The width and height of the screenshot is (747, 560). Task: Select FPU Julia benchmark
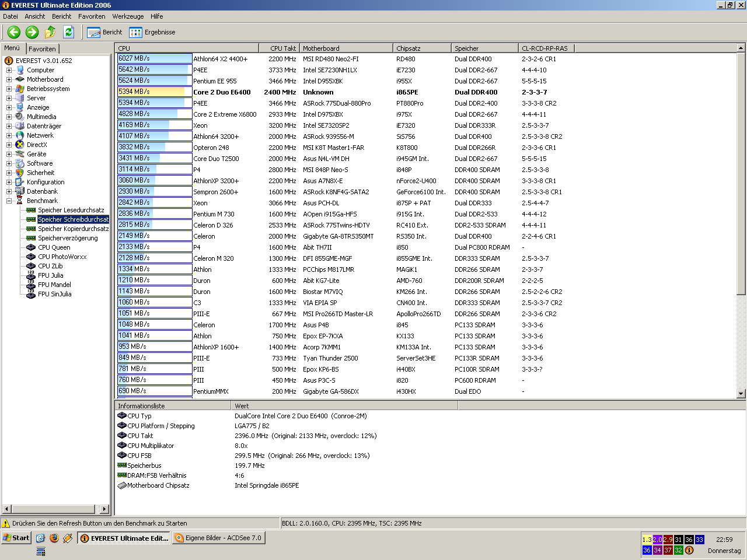(51, 275)
